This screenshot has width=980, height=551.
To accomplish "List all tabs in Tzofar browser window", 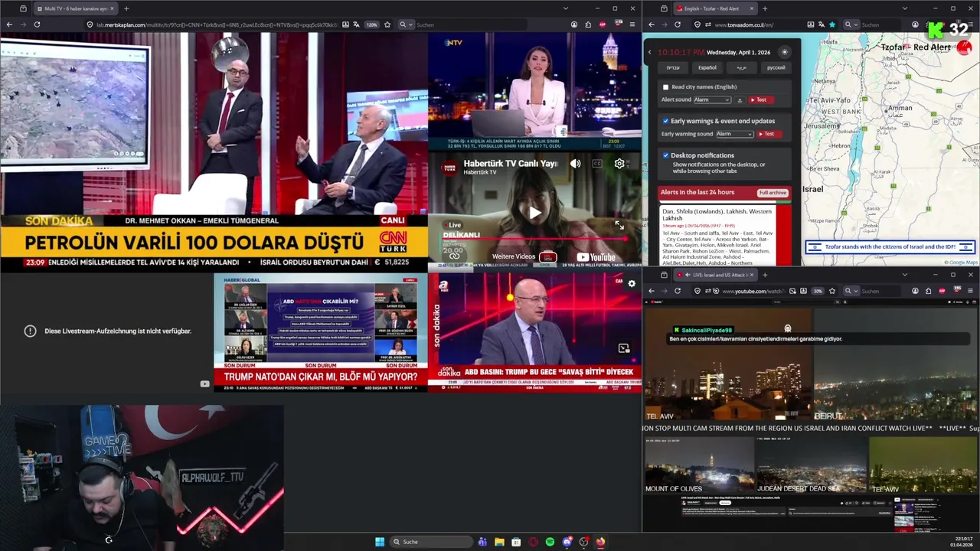I will 905,8.
